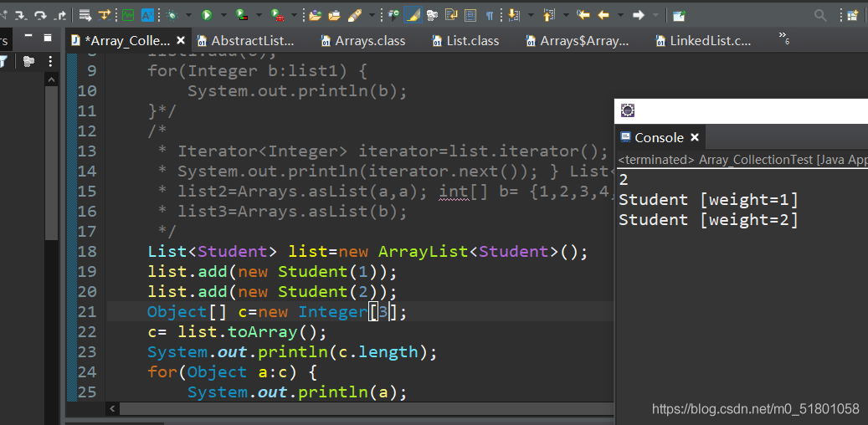Screen dimensions: 868x425
Task: Click the Run with Coverage icon
Action: [x=242, y=15]
